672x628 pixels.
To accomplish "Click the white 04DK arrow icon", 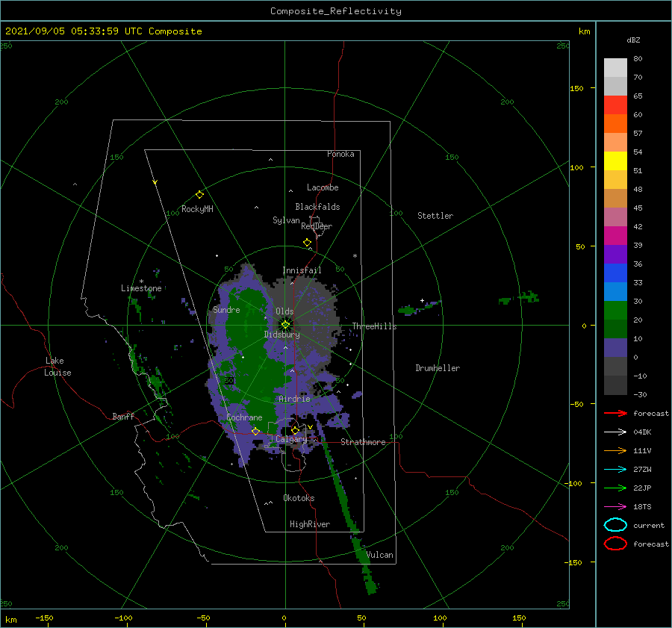I will coord(615,432).
